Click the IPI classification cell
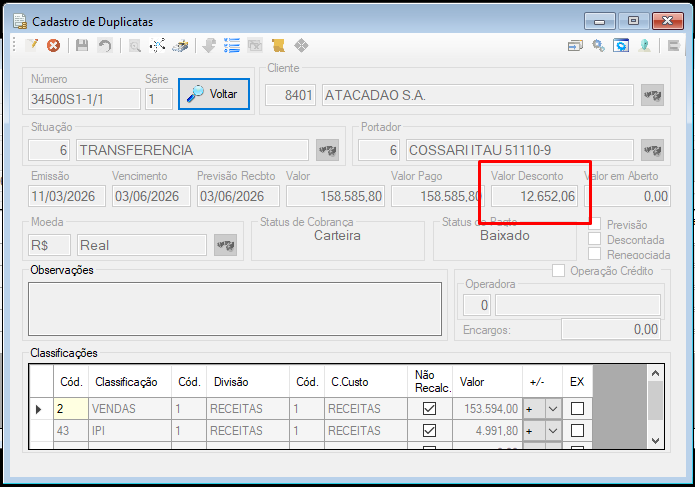The width and height of the screenshot is (695, 487). [130, 430]
